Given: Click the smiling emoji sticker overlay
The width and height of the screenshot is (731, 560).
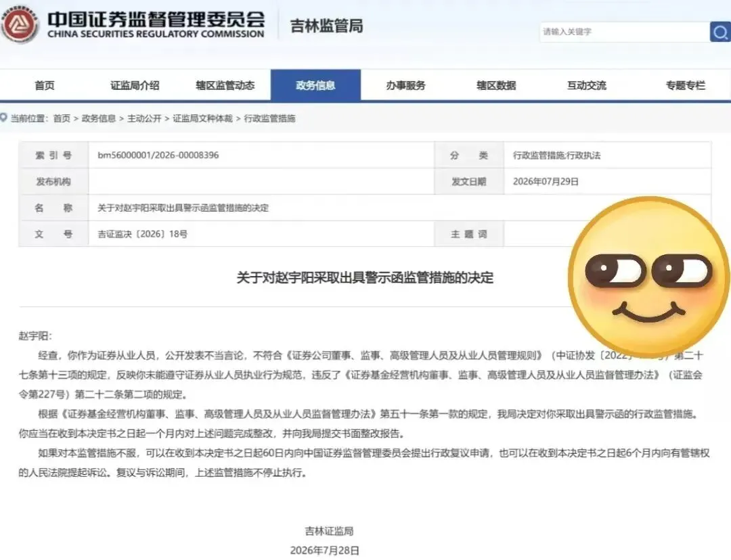Looking at the screenshot, I should [x=648, y=277].
